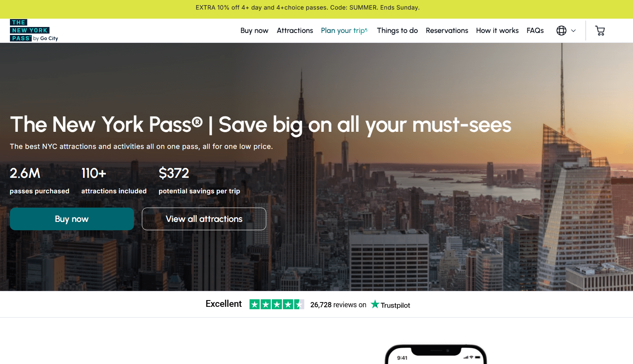The width and height of the screenshot is (633, 364).
Task: Open the FAQs link
Action: pyautogui.click(x=535, y=31)
